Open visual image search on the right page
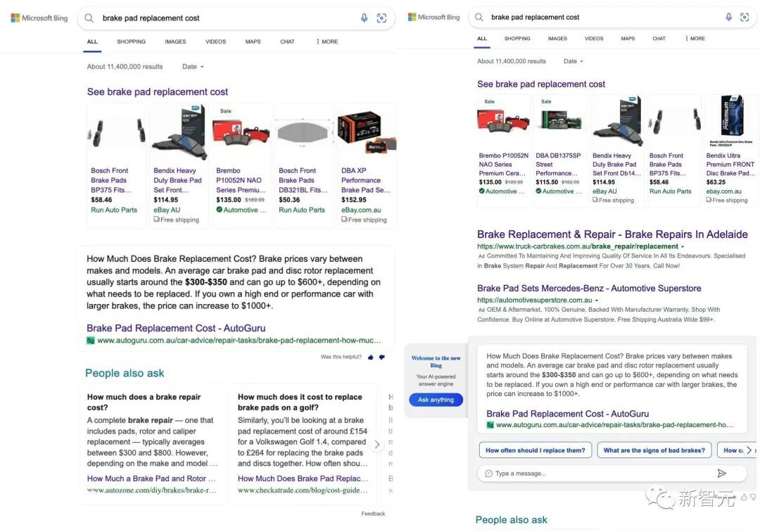This screenshot has height=532, width=760. coord(745,17)
